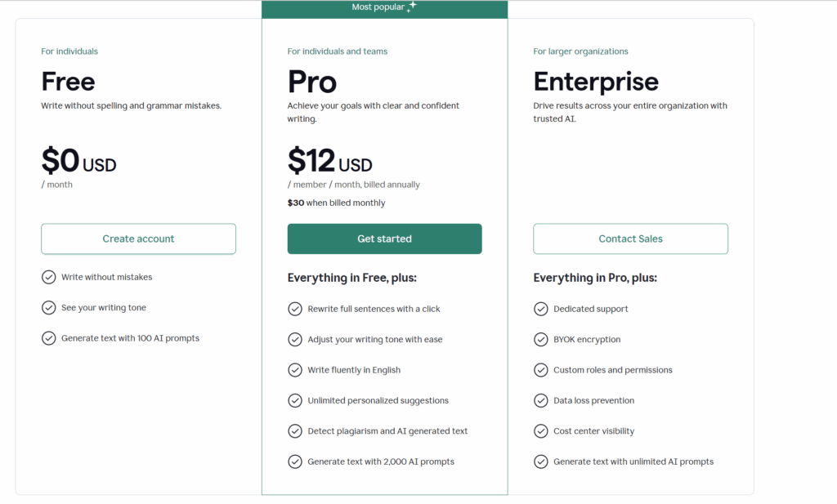Click the Free plan heading
The image size is (837, 504).
(x=69, y=82)
